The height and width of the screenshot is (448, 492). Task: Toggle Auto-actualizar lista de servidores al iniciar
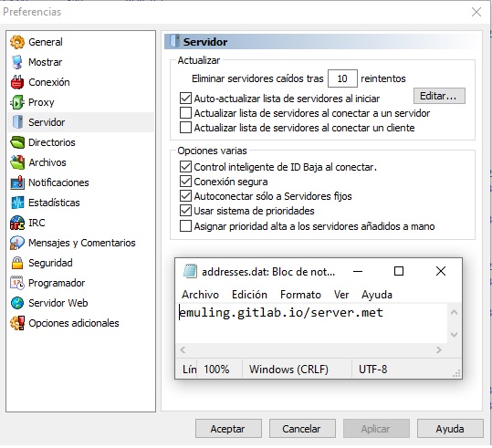tap(185, 99)
